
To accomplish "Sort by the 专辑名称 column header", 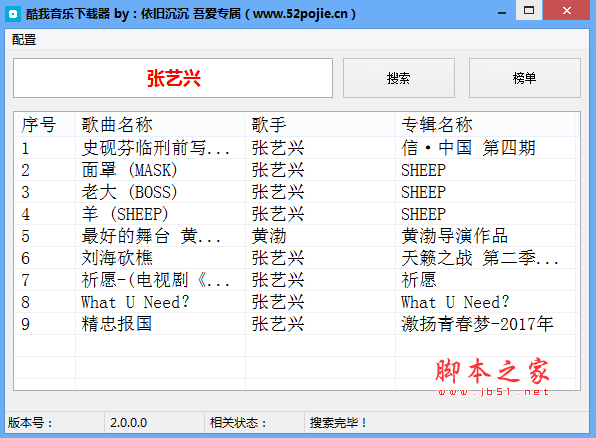I will [x=485, y=125].
